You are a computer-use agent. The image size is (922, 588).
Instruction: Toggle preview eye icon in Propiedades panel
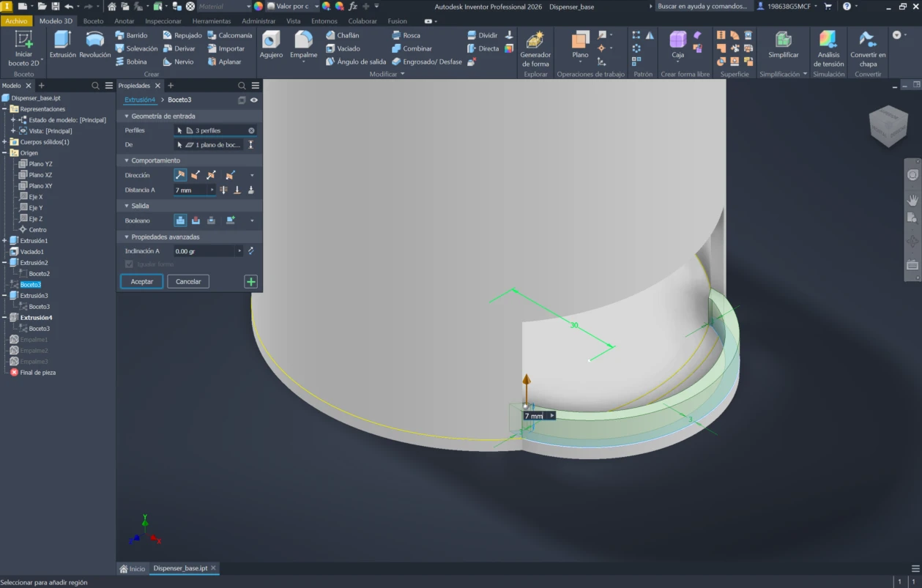point(254,100)
